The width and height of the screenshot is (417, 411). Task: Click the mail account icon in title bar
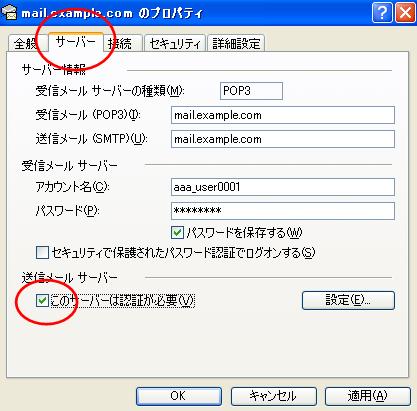coord(9,13)
